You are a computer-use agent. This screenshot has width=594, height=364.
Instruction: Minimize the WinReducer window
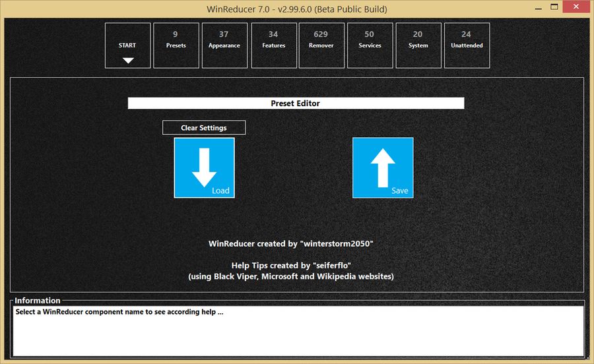[539, 7]
